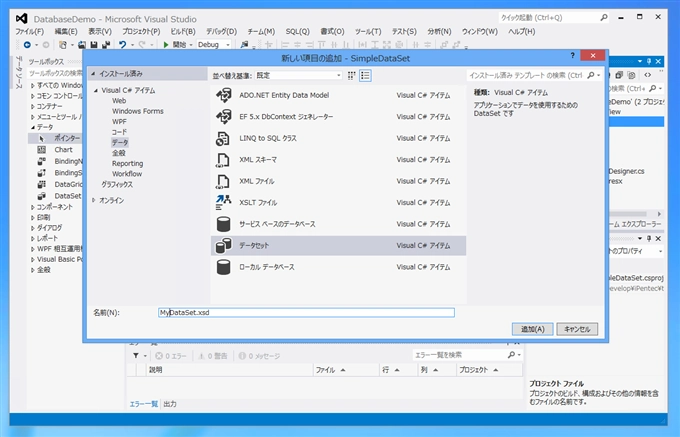Select EF 5.x DbContext generator template

pyautogui.click(x=338, y=117)
